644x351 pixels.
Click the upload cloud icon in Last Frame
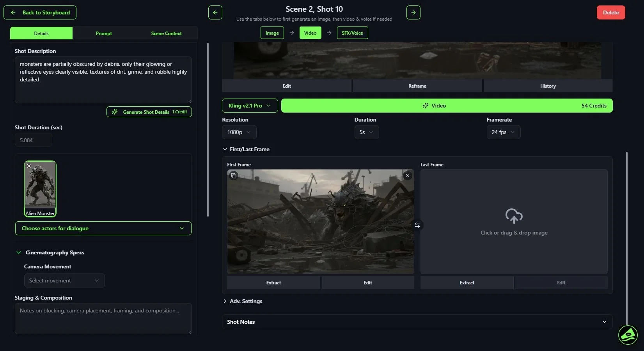point(514,216)
